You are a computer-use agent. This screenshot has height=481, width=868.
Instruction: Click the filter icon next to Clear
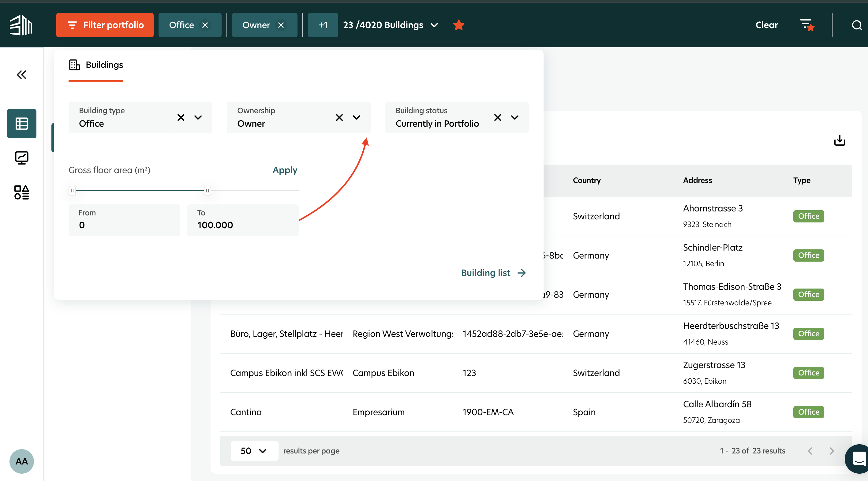pyautogui.click(x=807, y=25)
